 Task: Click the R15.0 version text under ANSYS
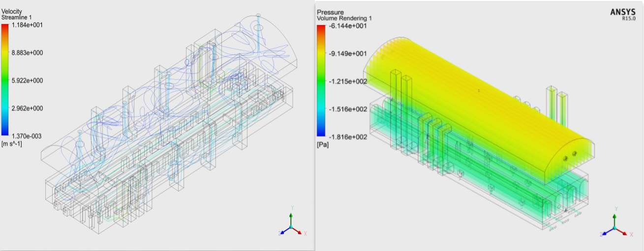pyautogui.click(x=629, y=19)
